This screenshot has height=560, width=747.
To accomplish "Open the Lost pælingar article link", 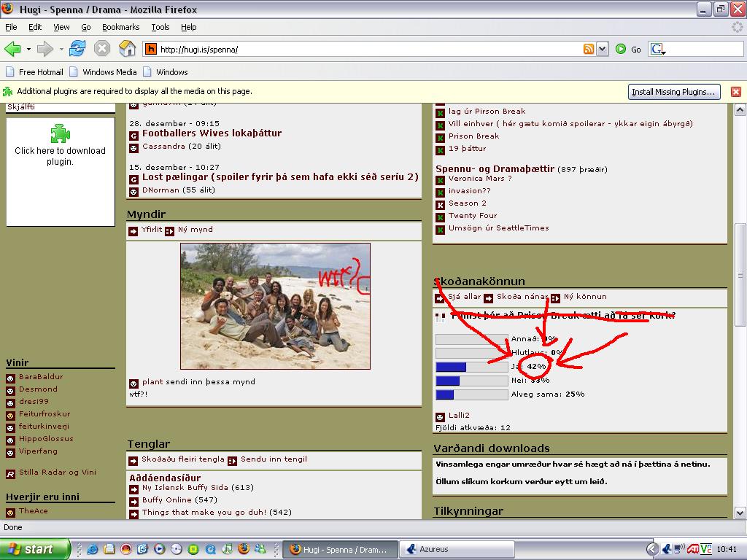I will tap(280, 177).
